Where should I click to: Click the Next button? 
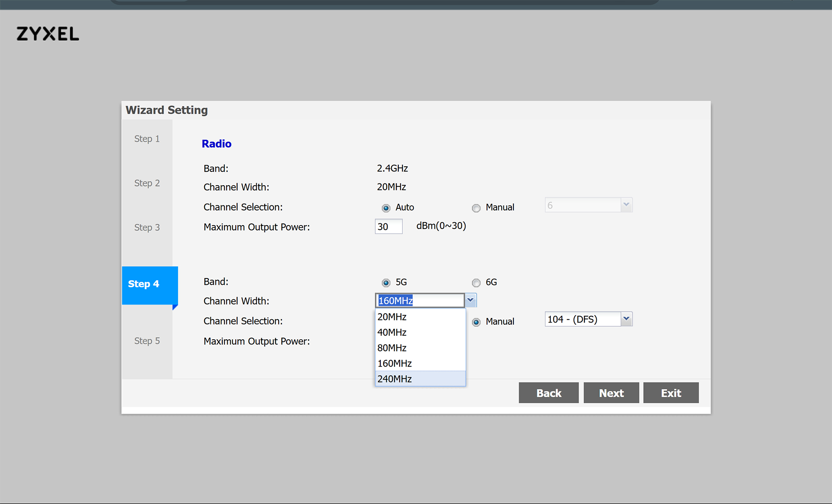click(611, 393)
